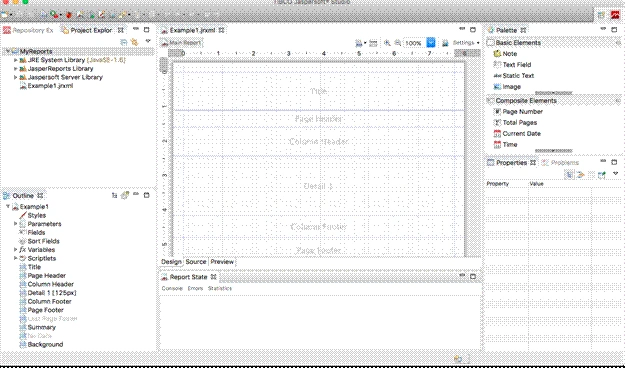Click the Statistics link in Report State
Screen dimensions: 631x372
[220, 288]
